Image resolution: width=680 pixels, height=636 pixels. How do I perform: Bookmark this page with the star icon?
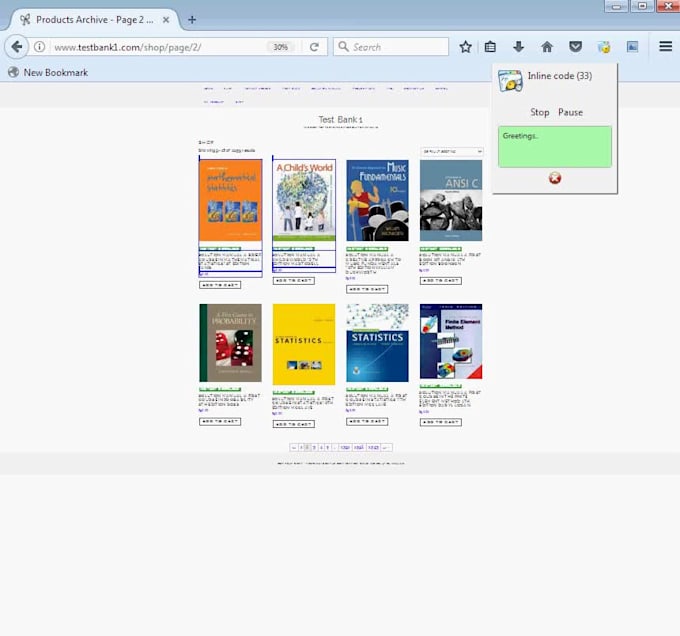[x=465, y=46]
